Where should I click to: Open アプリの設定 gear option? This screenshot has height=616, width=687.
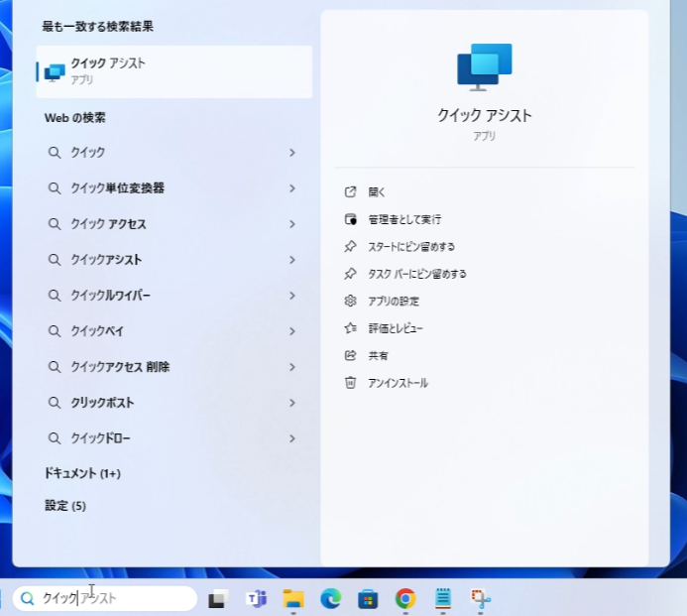[x=394, y=302]
